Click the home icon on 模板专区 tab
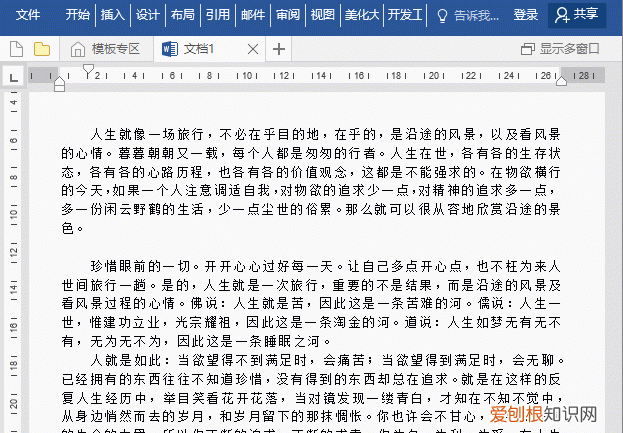Screen dimensions: 623x433 [x=78, y=50]
